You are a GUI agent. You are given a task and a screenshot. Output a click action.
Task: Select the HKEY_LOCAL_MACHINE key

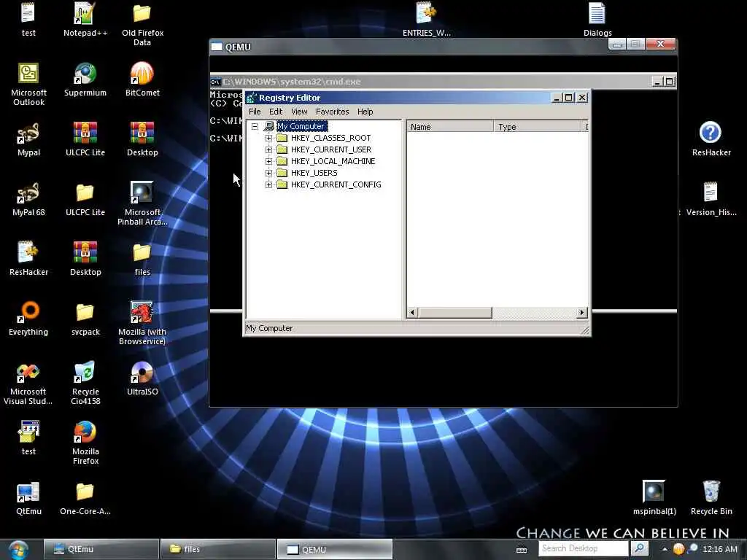point(333,161)
